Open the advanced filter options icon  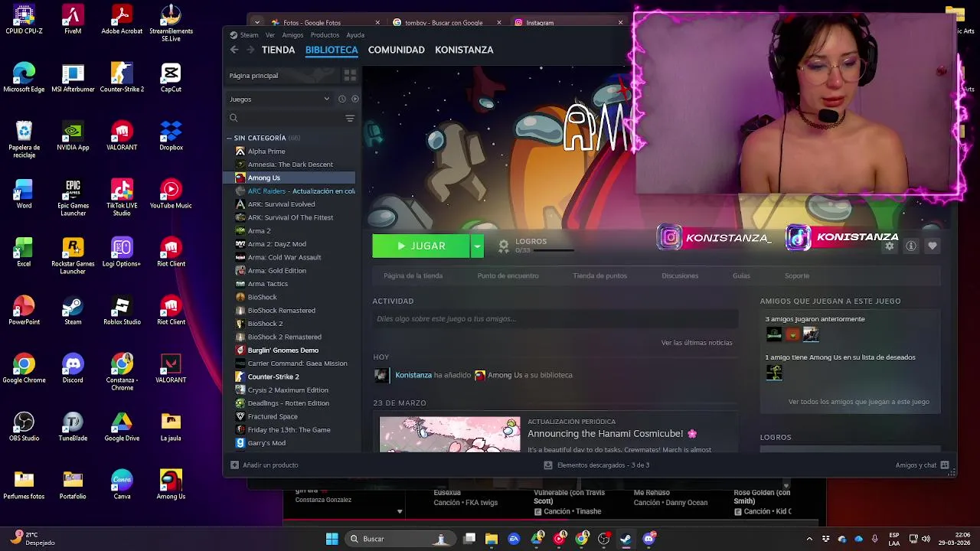tap(350, 118)
